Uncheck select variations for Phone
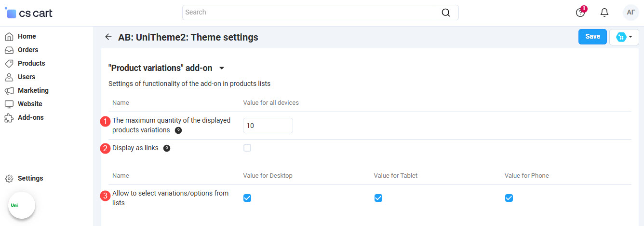The width and height of the screenshot is (644, 226). click(509, 198)
